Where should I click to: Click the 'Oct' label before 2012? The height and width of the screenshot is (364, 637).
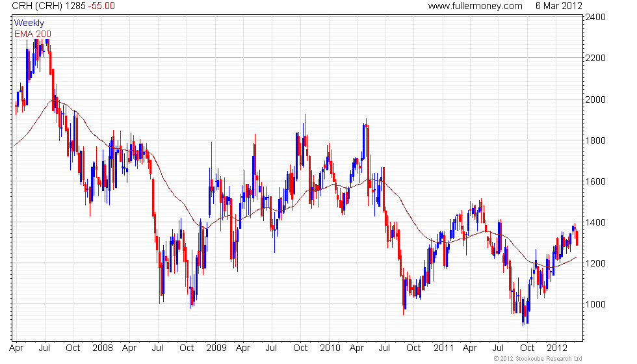[527, 348]
